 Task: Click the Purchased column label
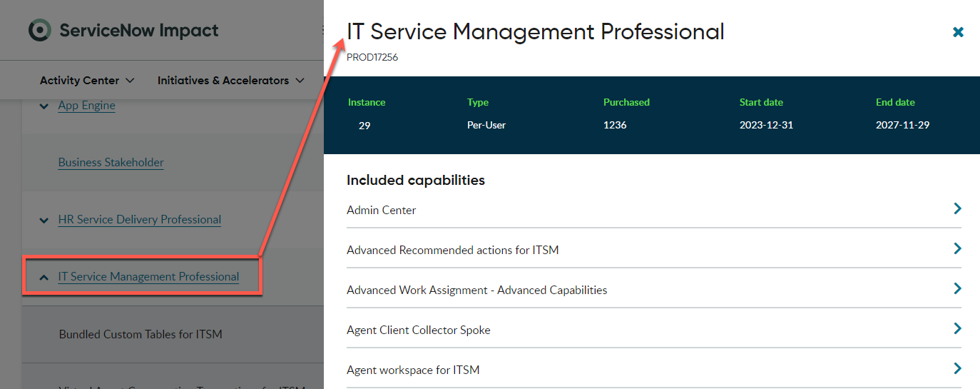tap(627, 102)
